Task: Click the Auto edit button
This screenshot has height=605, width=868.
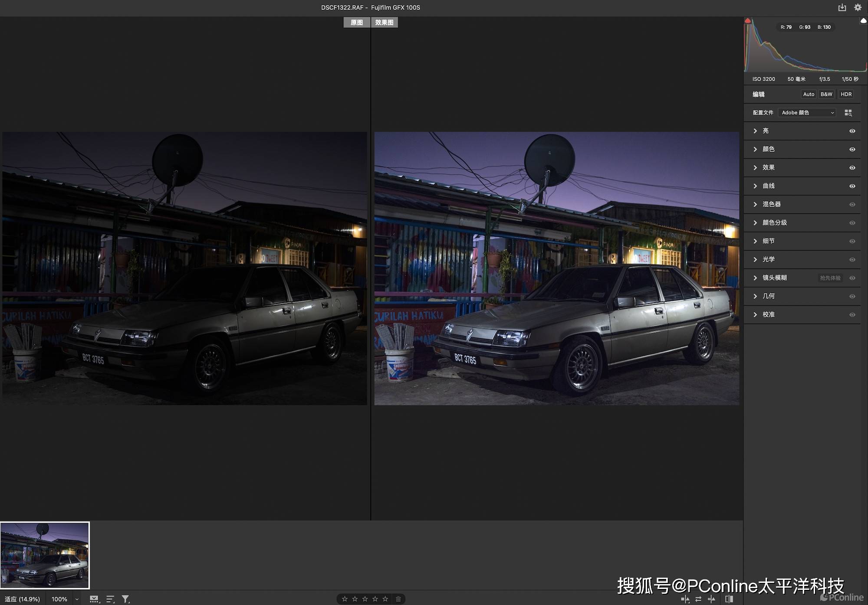Action: click(808, 94)
